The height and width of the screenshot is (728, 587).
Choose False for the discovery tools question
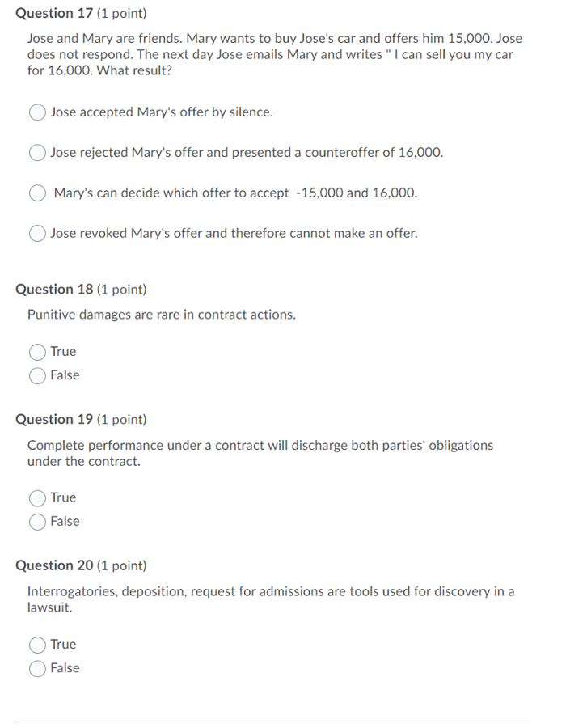click(37, 668)
